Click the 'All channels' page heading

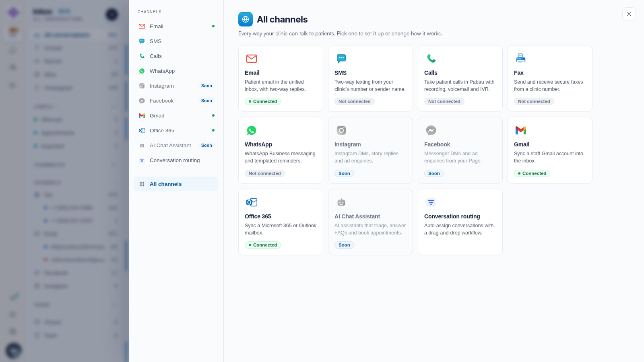[282, 19]
